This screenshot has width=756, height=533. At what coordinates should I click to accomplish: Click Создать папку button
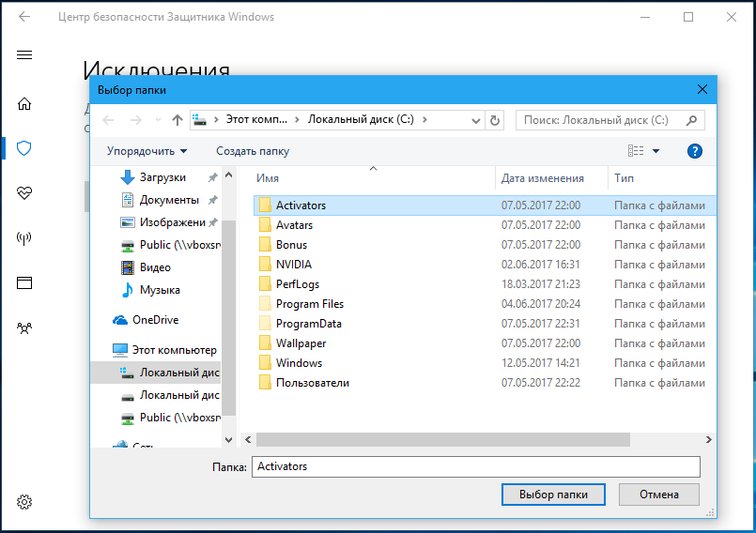[253, 151]
